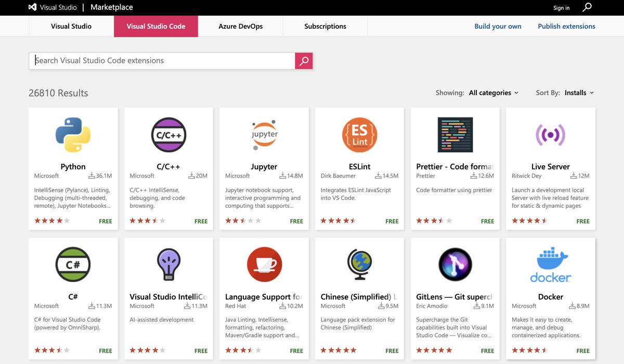Expand the Sort By Installs dropdown
Screen dimensions: 624x364
[x=579, y=93]
